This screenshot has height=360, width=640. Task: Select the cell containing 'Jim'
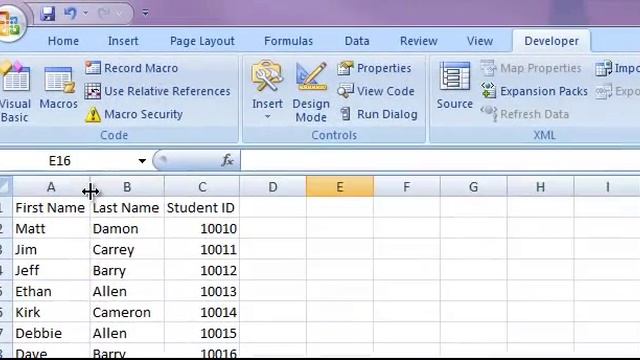(x=51, y=249)
